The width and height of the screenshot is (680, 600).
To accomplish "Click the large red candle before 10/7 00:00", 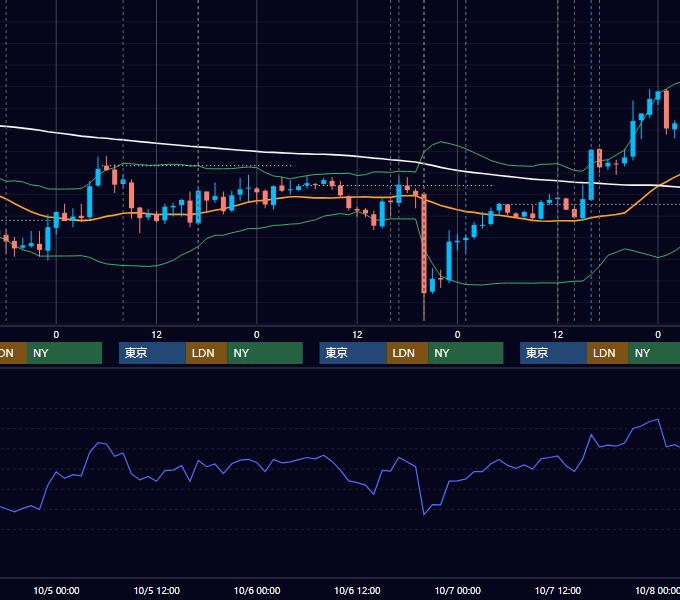I will 424,244.
